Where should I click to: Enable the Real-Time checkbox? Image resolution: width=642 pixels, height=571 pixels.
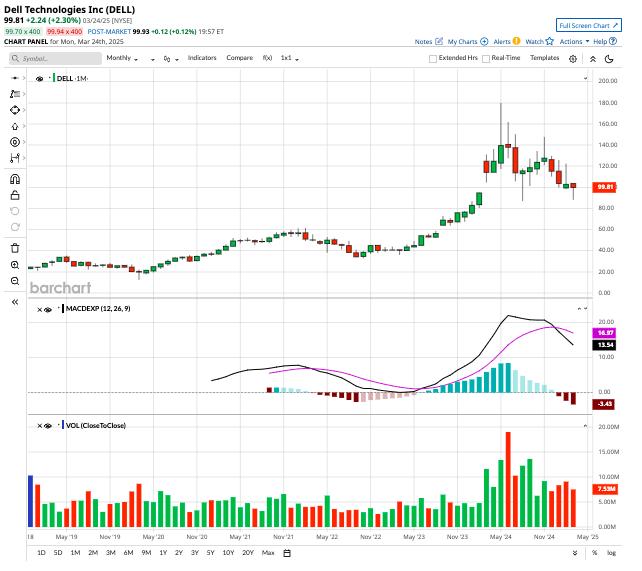click(486, 59)
